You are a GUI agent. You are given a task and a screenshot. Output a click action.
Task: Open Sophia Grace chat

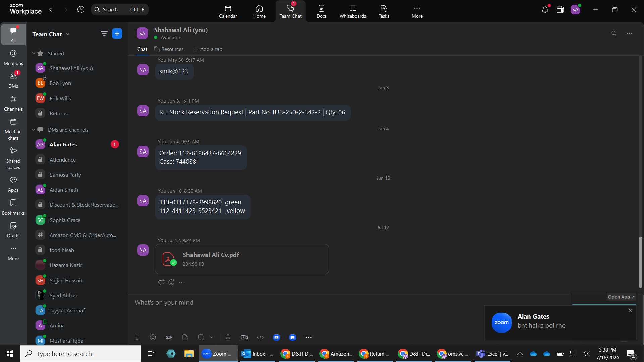click(77, 220)
